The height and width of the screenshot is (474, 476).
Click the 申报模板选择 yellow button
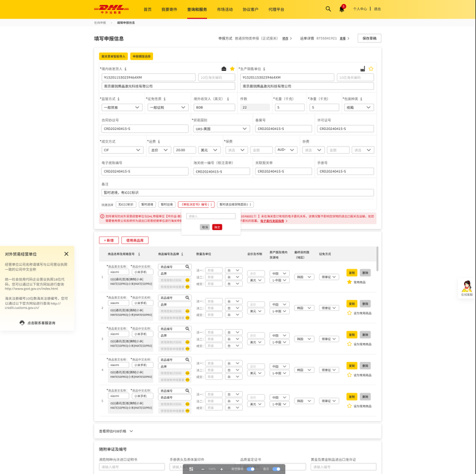click(142, 56)
